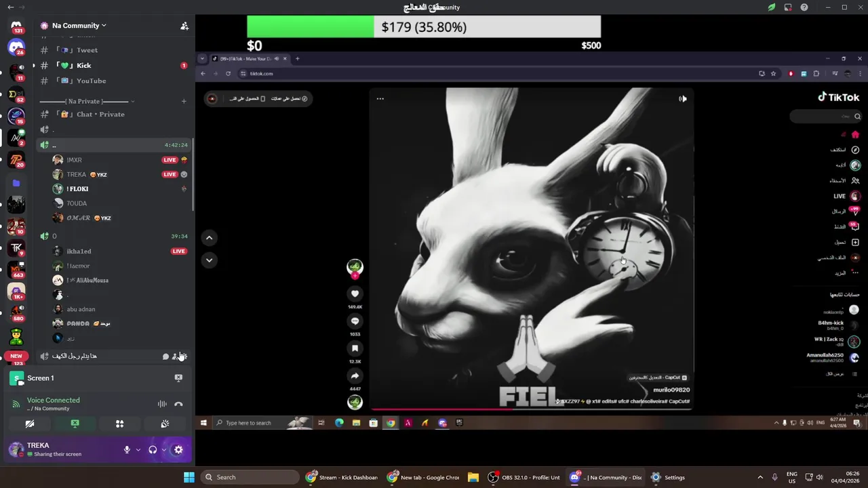Collapse the Na Private category
Viewport: 868px width, 488px height.
pyautogui.click(x=87, y=101)
